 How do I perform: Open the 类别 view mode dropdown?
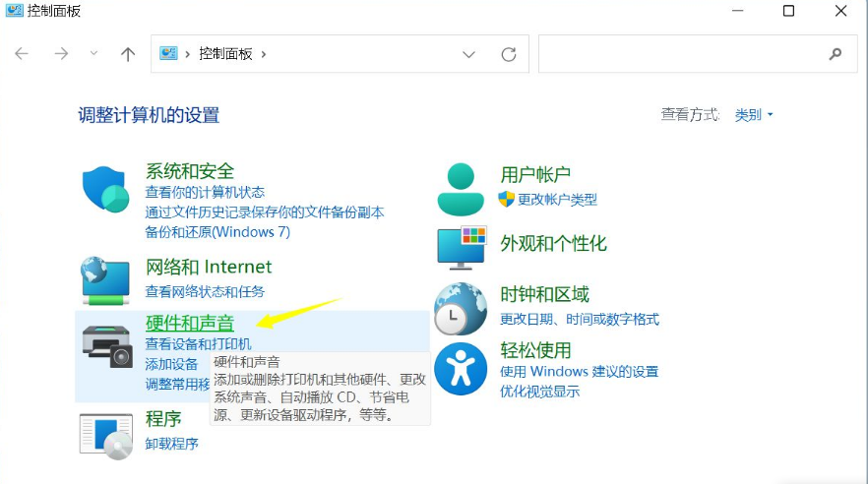point(754,115)
